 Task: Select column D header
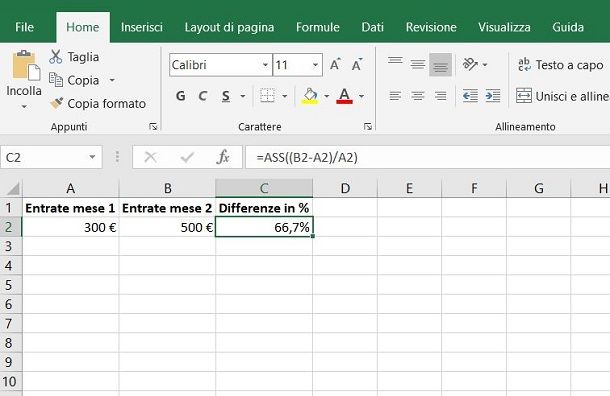pyautogui.click(x=345, y=189)
